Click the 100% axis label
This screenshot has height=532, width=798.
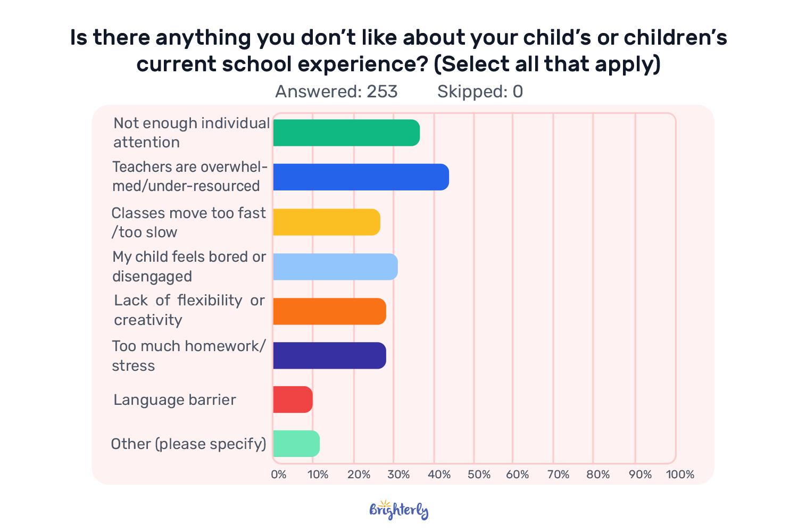pos(680,475)
